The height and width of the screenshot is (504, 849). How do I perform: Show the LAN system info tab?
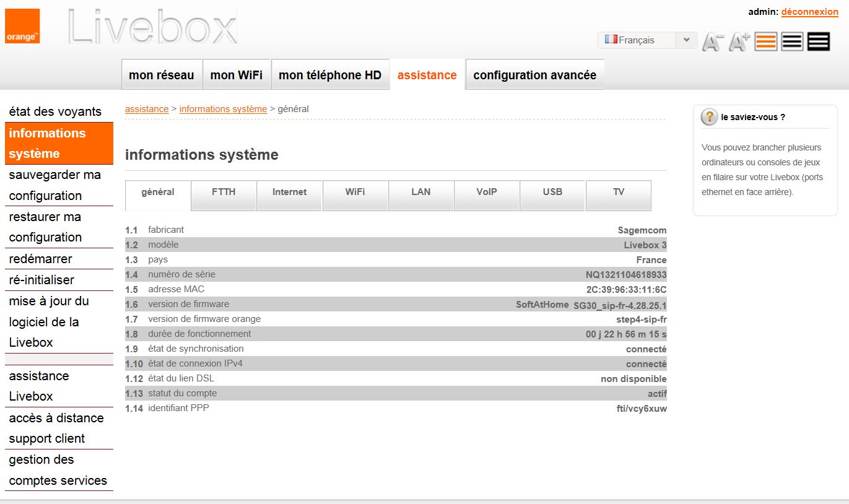421,195
